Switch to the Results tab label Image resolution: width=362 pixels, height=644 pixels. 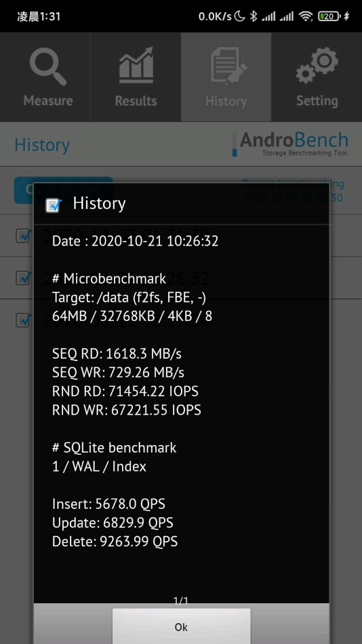pos(136,100)
